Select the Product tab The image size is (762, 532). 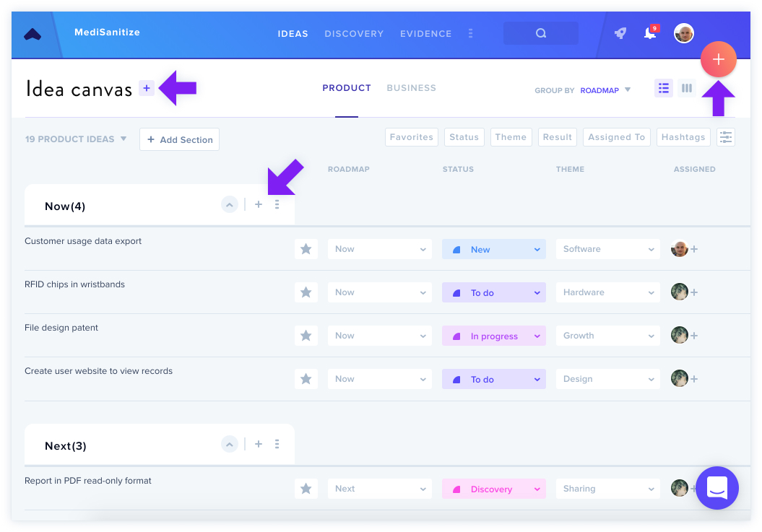coord(347,88)
